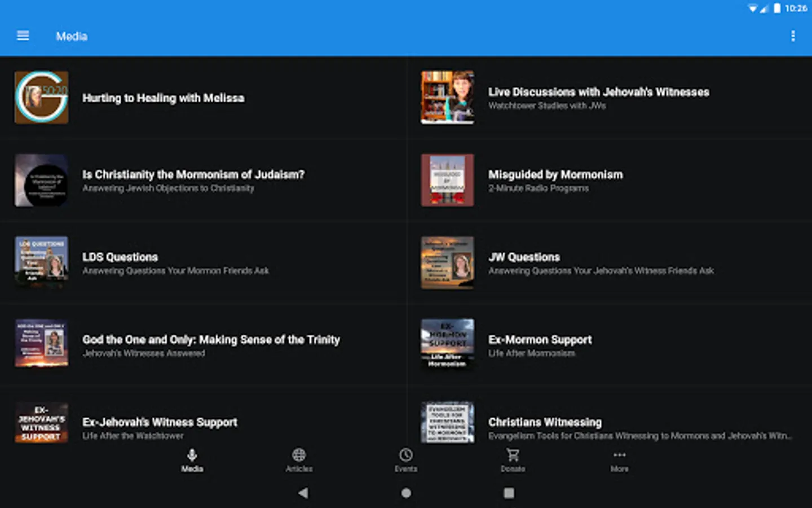
Task: Tap the Android recent apps button
Action: [509, 493]
